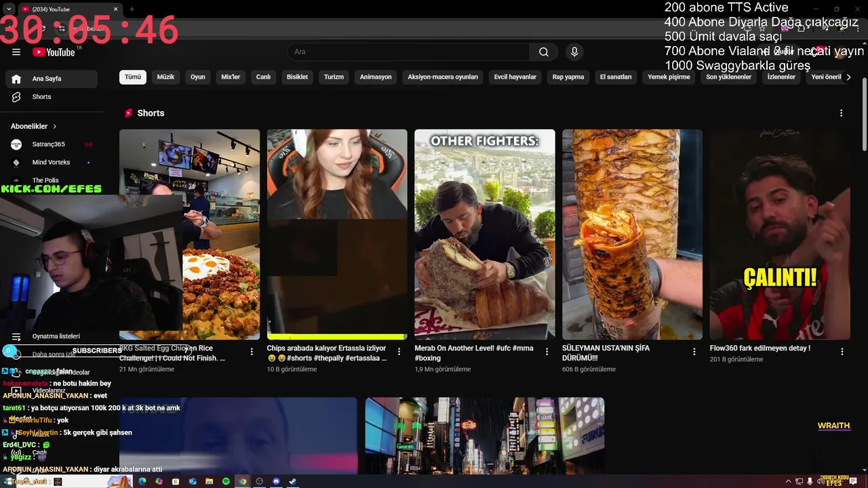Select the Evcil hayvanlar chip
This screenshot has height=488, width=868.
pos(515,77)
